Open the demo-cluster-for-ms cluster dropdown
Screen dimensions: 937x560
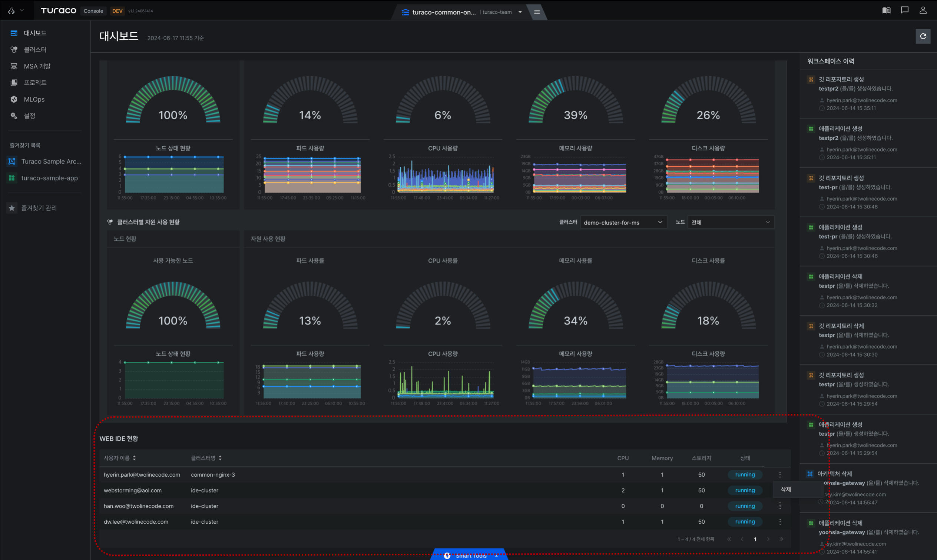click(x=623, y=222)
